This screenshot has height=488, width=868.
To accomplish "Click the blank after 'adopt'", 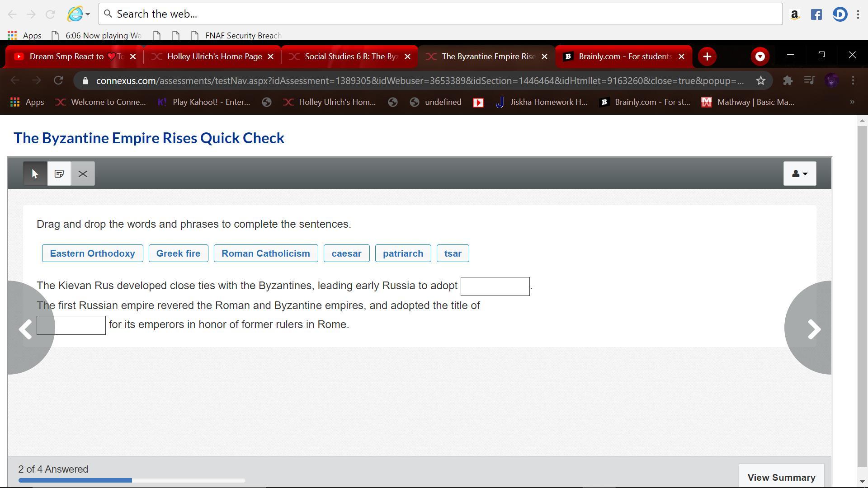I will [495, 286].
